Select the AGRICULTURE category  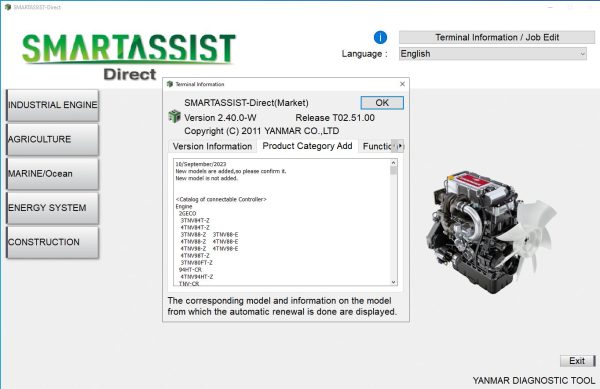click(x=52, y=140)
